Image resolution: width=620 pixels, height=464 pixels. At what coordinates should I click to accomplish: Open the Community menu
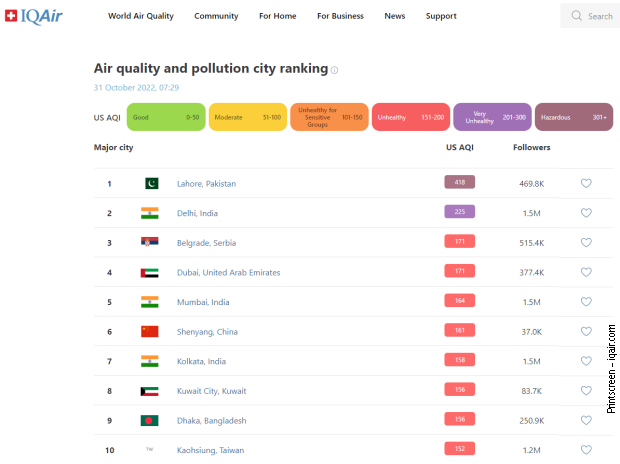pos(216,16)
